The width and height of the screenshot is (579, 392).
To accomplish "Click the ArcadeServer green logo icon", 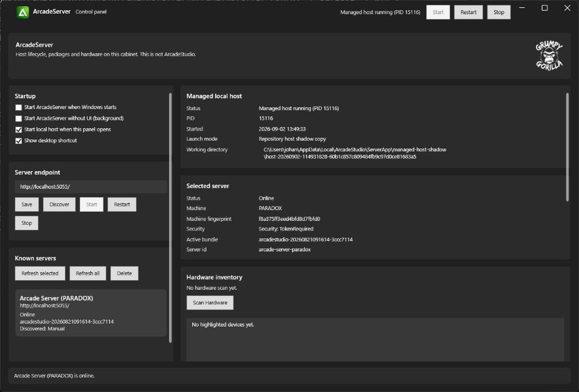I will pos(23,12).
